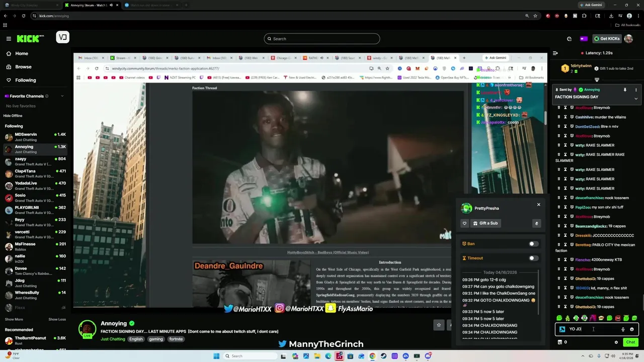Screen dimensions: 644x362
Task: Open Discord from the Windows taskbar
Action: pyautogui.click(x=428, y=356)
